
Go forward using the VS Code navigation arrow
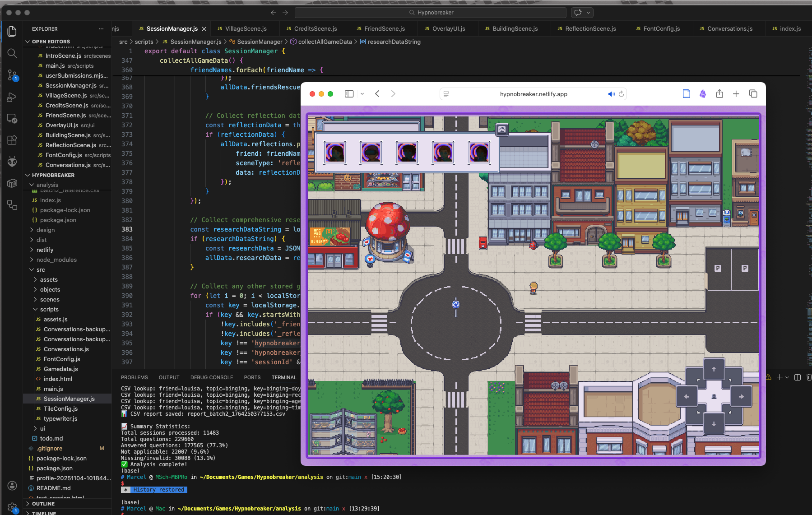point(285,13)
